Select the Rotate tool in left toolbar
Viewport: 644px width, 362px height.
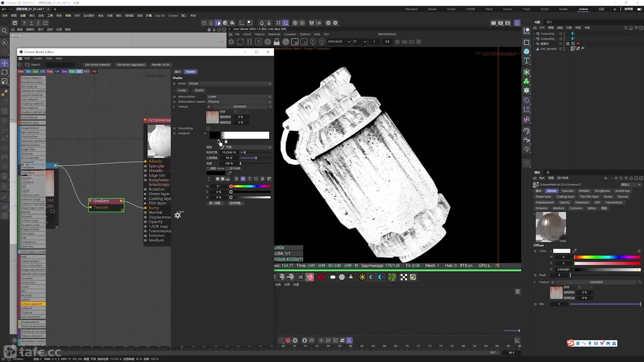point(5,72)
